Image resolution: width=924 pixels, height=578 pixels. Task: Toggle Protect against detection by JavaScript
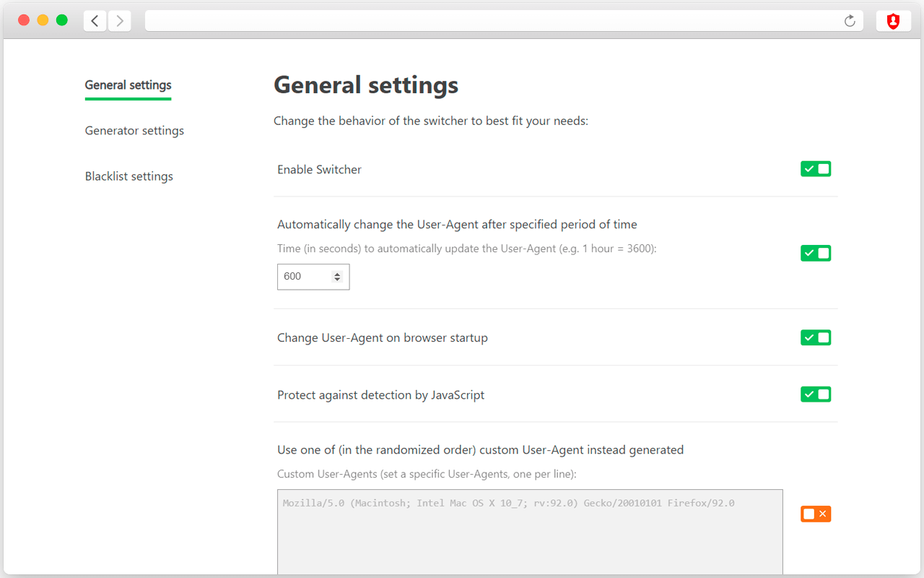816,394
